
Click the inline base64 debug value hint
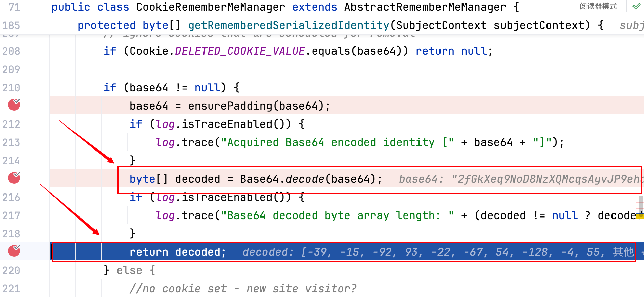(x=518, y=179)
